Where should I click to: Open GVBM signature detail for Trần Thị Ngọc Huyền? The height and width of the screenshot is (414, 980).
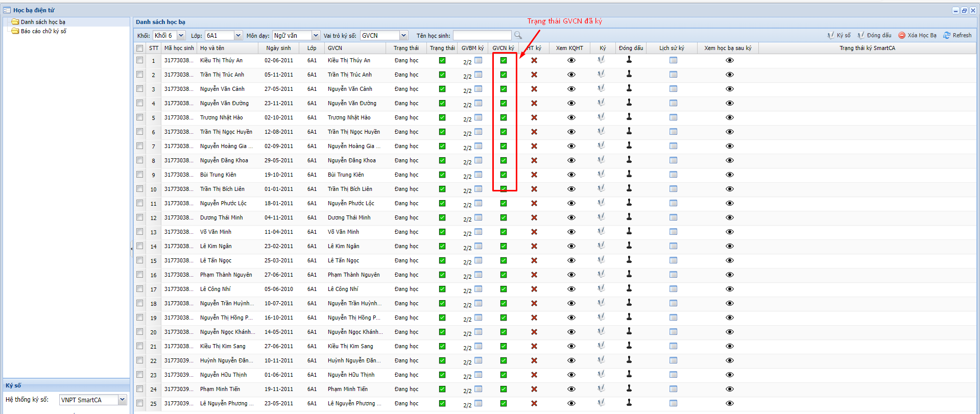[x=478, y=132]
